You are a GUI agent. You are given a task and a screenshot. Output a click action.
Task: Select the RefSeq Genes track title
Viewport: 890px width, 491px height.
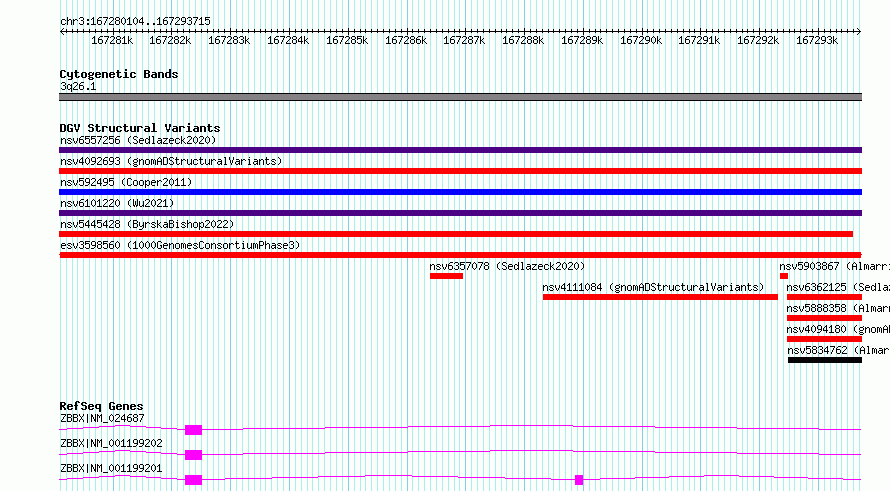pyautogui.click(x=101, y=406)
